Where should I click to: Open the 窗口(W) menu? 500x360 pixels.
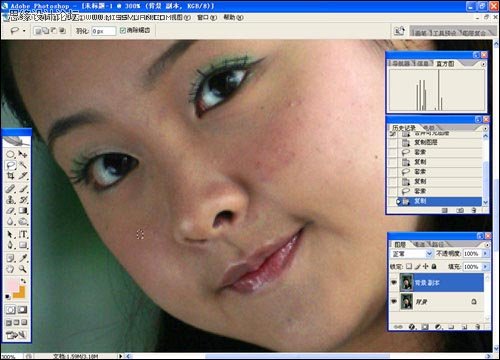(207, 17)
